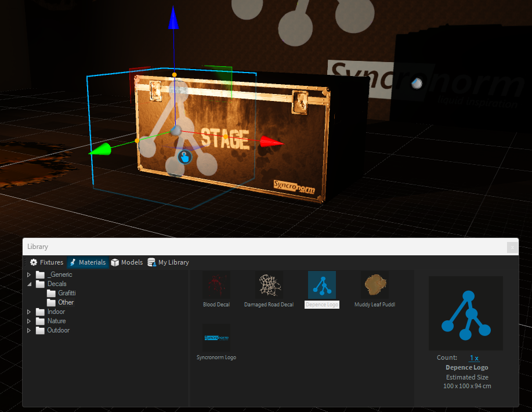Expand the Indoor folder arrow
The height and width of the screenshot is (412, 532).
pyautogui.click(x=29, y=312)
